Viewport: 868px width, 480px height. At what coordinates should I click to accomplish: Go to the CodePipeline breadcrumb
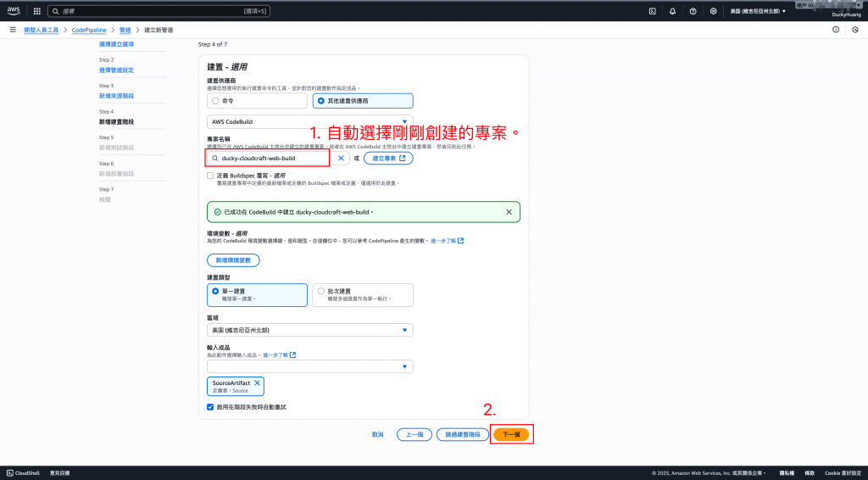coord(88,30)
